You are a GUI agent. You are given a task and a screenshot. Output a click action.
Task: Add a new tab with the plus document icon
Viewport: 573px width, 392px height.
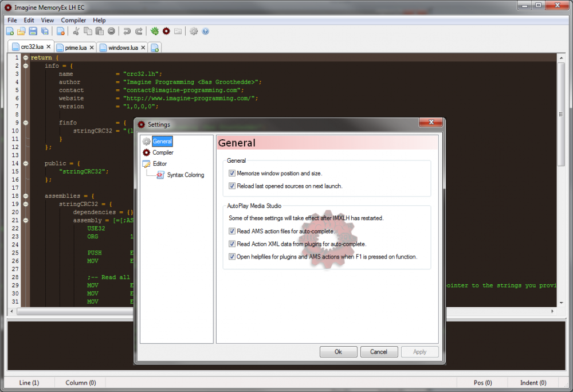[x=155, y=48]
